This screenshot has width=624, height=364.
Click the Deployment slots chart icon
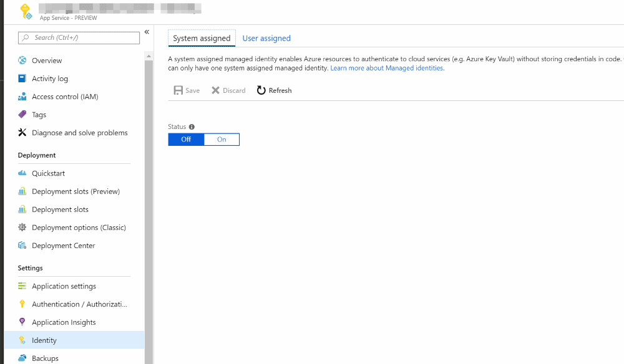[x=22, y=209]
